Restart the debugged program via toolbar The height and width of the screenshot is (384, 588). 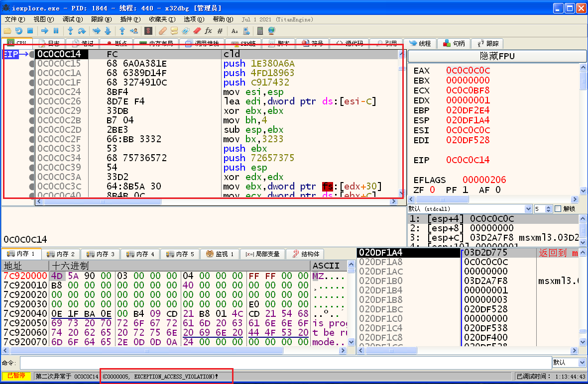[18, 31]
